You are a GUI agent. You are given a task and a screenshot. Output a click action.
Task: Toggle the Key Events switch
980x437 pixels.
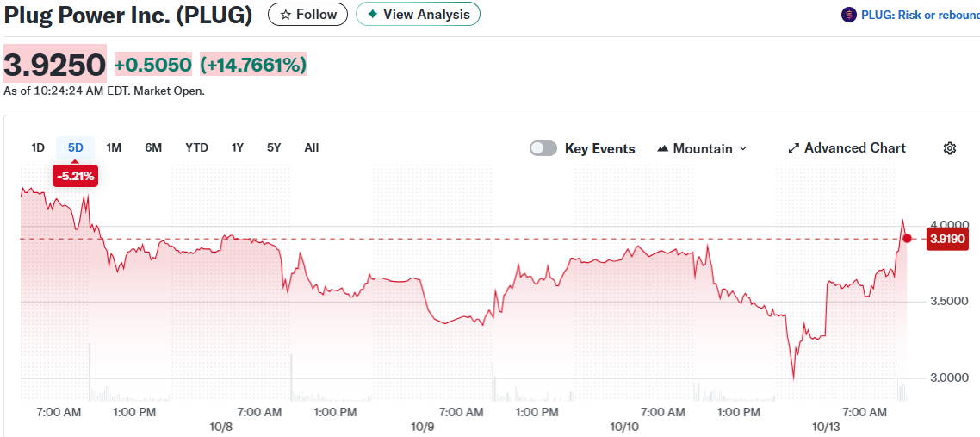(543, 148)
